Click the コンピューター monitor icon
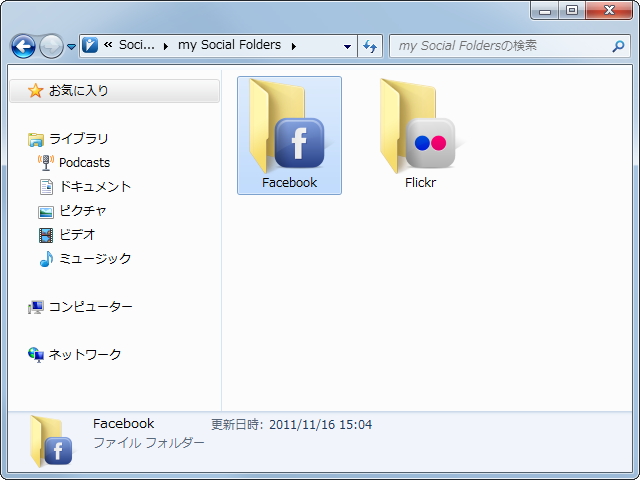Viewport: 640px width, 480px height. [36, 307]
